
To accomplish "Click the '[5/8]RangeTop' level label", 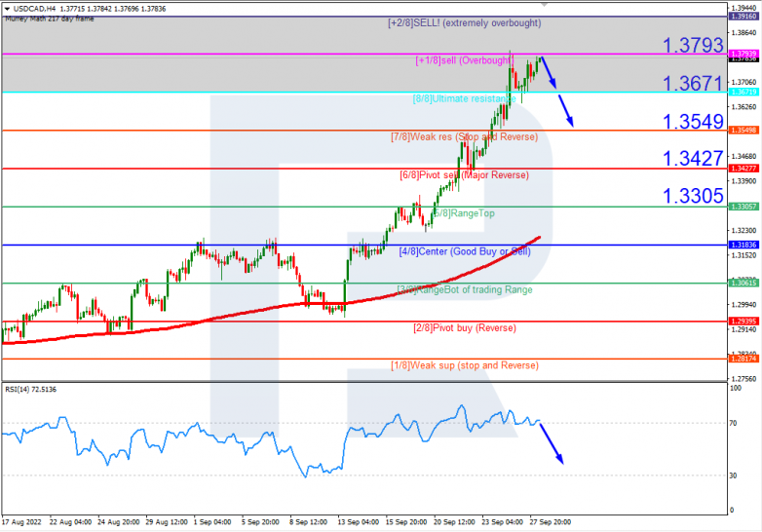I will (464, 213).
